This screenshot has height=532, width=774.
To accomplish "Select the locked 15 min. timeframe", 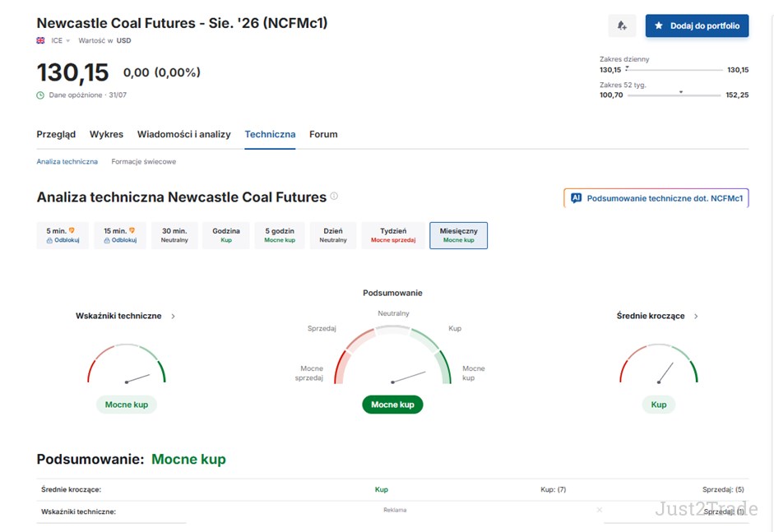I will 120,235.
